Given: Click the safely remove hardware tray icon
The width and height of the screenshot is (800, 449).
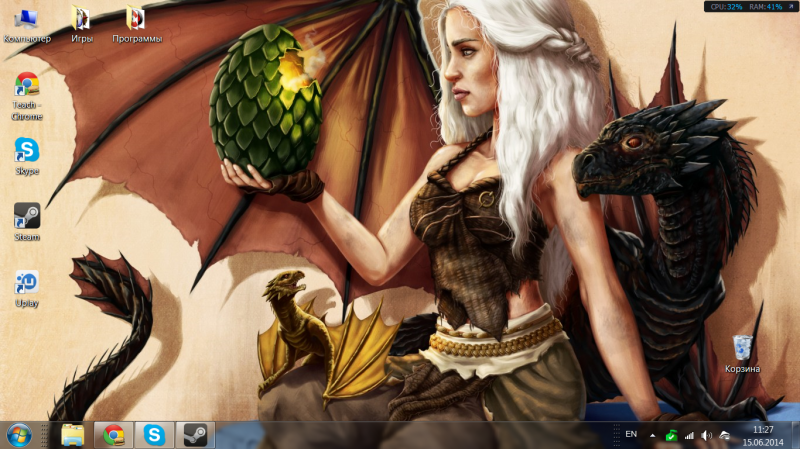Looking at the screenshot, I should coord(724,435).
